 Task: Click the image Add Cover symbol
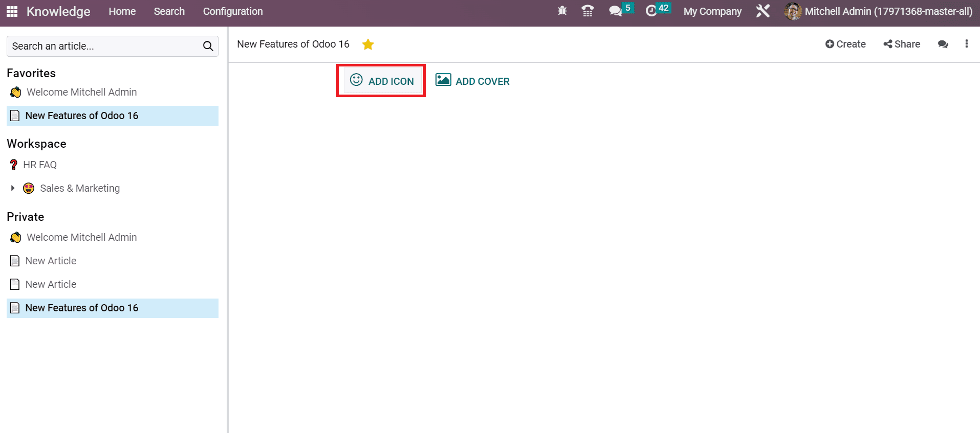tap(443, 80)
